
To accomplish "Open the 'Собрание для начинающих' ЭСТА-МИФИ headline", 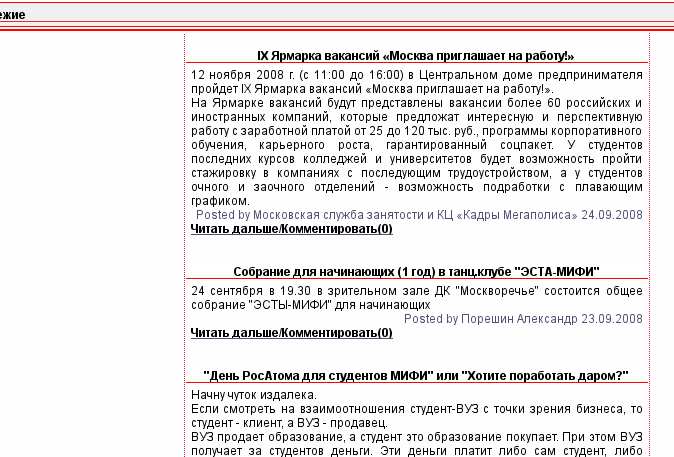I will pos(416,272).
